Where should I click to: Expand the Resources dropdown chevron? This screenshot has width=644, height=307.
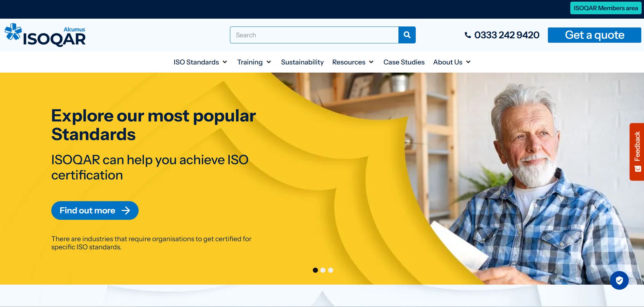pyautogui.click(x=371, y=62)
